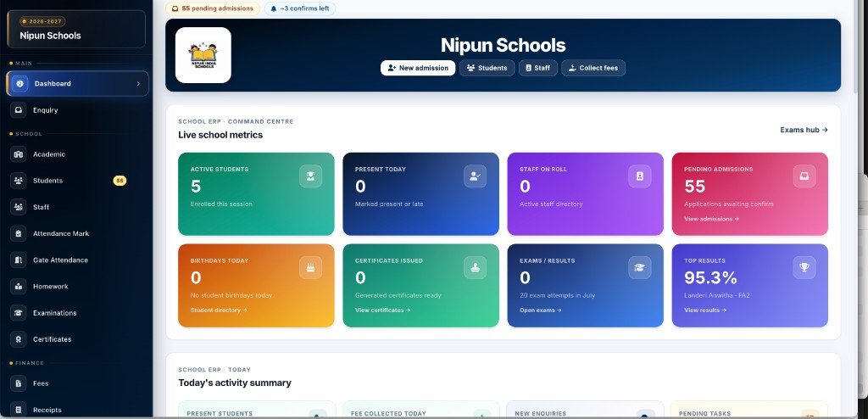
Task: Follow the Student directory link
Action: tap(219, 310)
